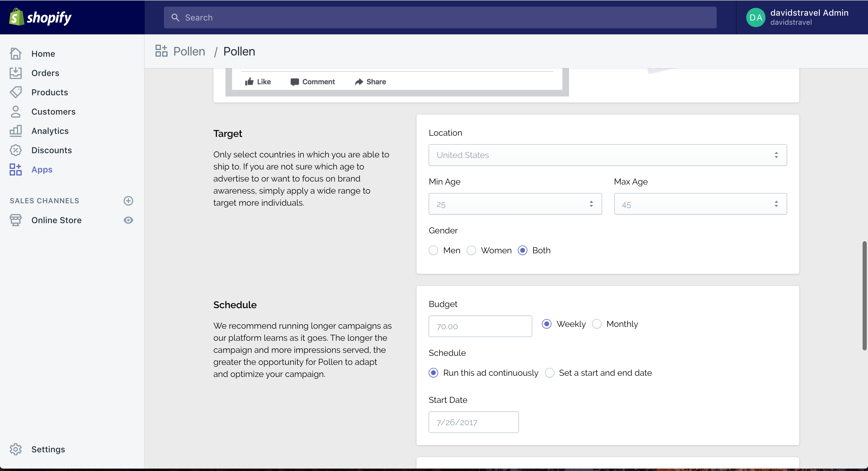
Task: Click the page vertical scrollbar
Action: pos(864,296)
